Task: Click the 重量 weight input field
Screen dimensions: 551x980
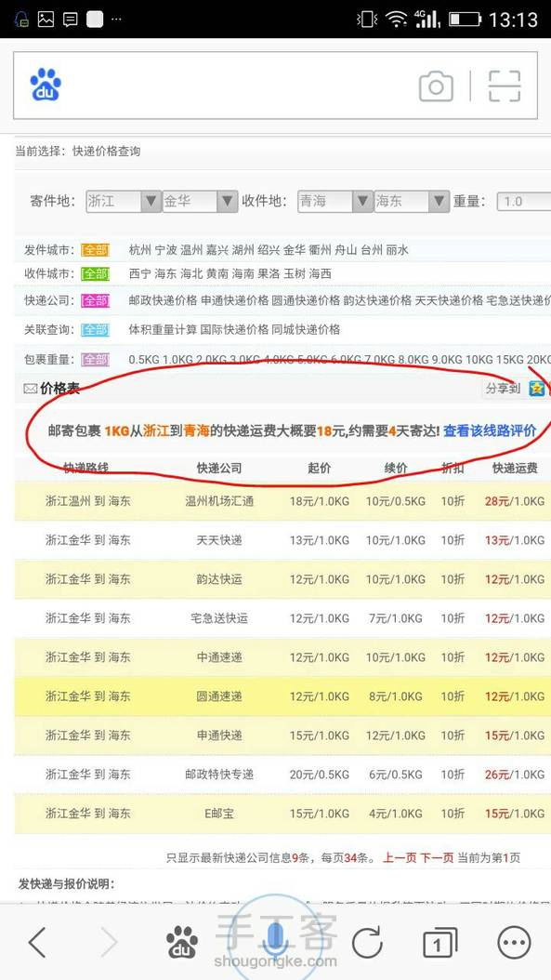Action: pos(523,201)
